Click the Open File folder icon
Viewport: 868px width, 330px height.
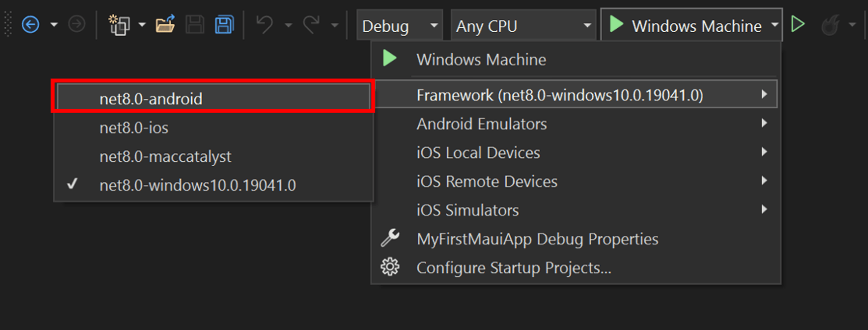[x=165, y=24]
